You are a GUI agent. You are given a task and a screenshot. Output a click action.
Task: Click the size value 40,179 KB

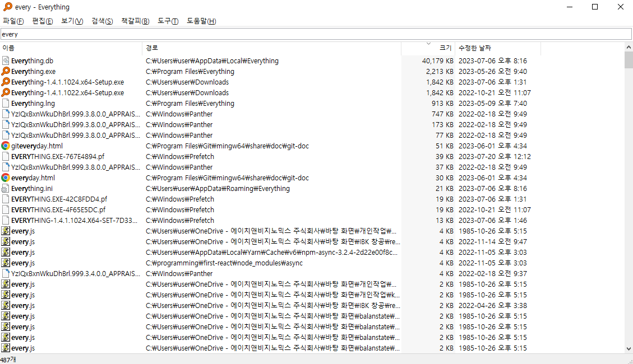(x=438, y=61)
